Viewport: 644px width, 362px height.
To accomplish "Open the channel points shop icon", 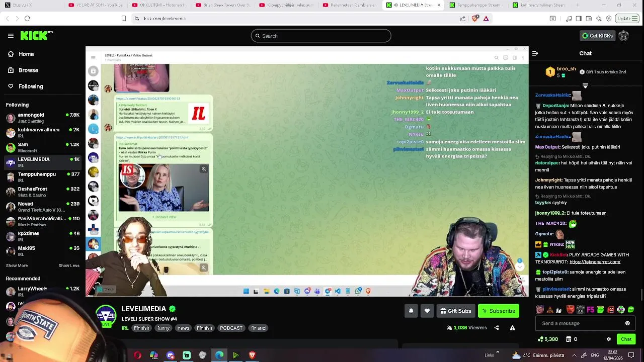I will click(568, 339).
